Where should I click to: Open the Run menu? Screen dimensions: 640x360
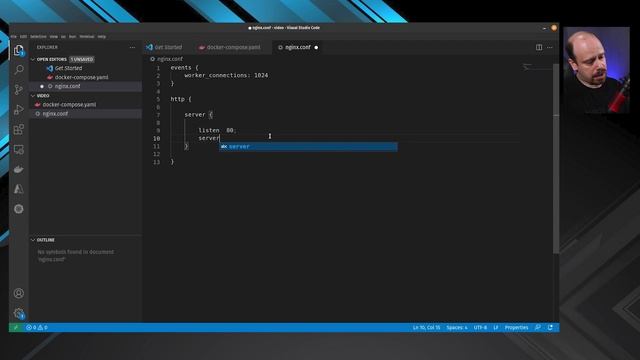click(x=72, y=36)
